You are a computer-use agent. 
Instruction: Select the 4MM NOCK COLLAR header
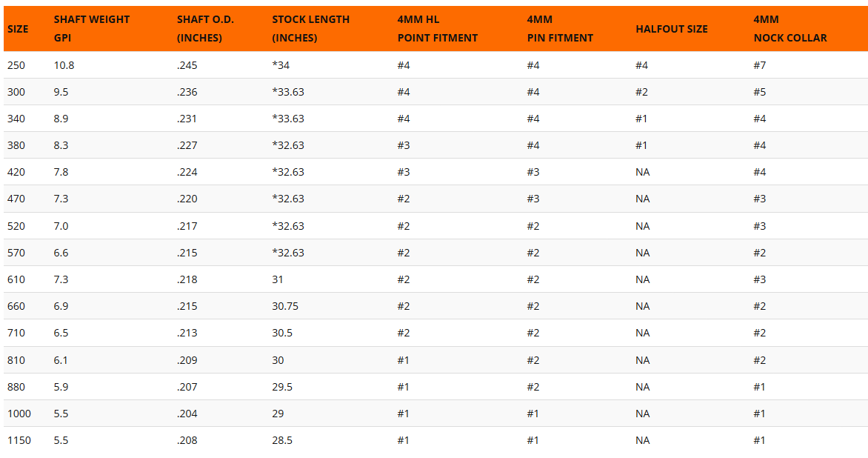tap(790, 29)
